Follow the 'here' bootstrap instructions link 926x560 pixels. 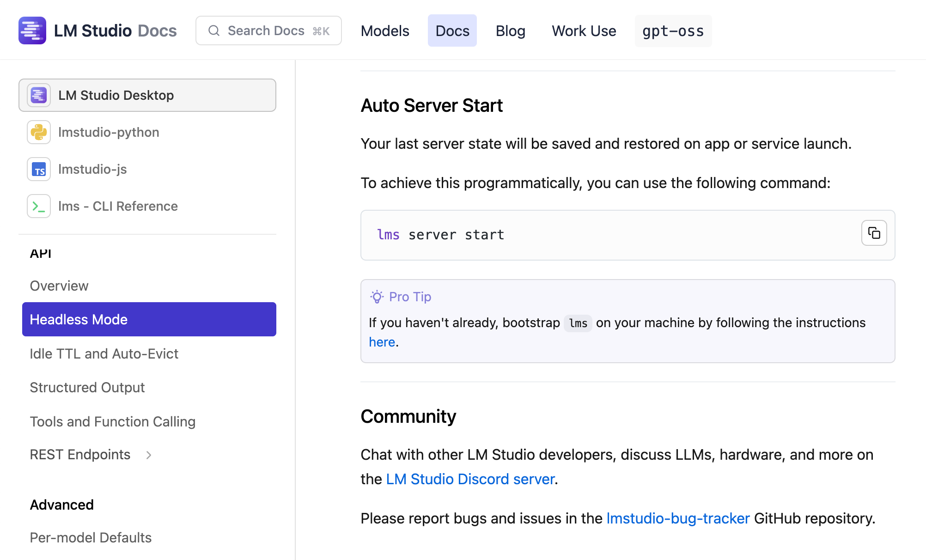[x=382, y=342]
